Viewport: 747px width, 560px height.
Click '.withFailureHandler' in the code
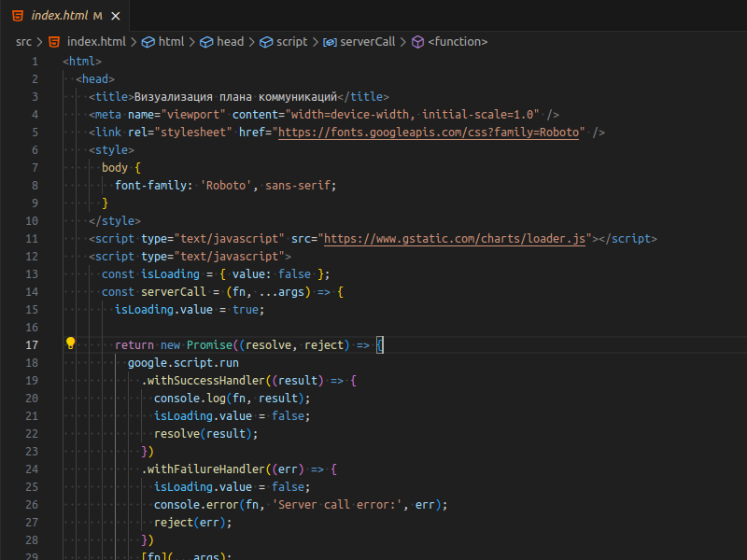[x=203, y=469]
